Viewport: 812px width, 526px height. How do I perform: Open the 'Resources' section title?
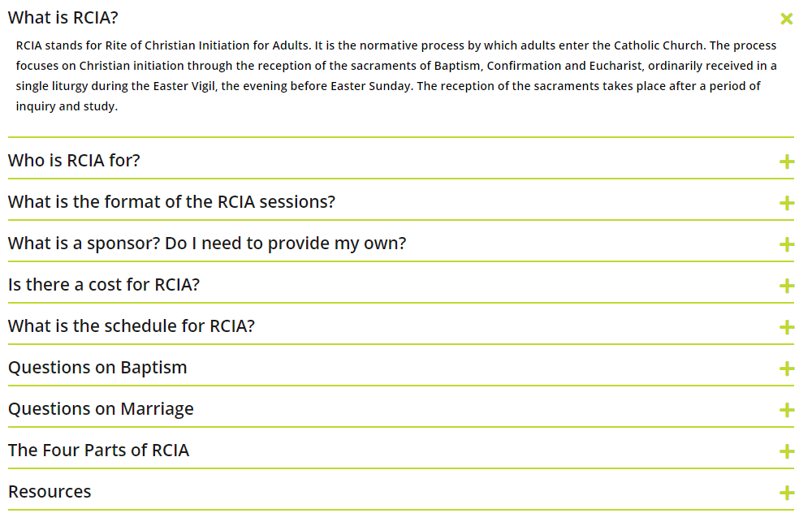[50, 492]
